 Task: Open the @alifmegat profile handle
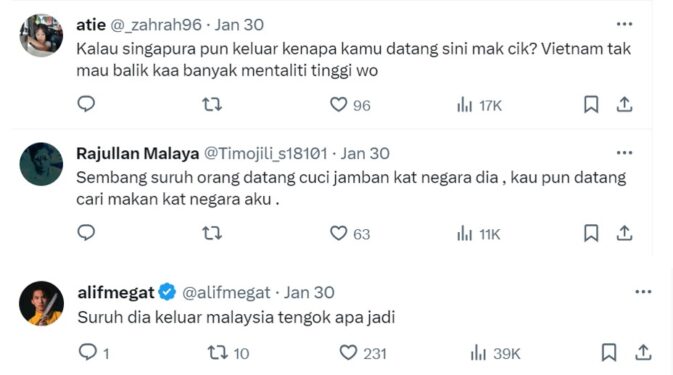pyautogui.click(x=226, y=293)
